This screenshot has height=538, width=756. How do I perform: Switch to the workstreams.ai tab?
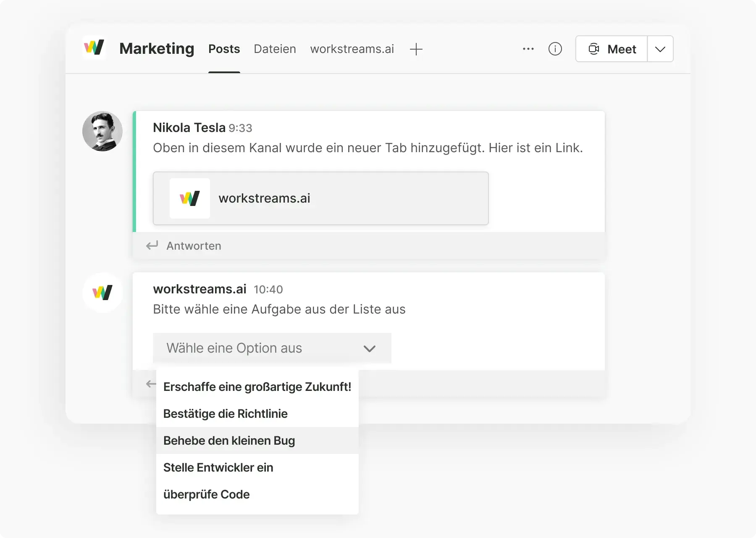coord(352,49)
